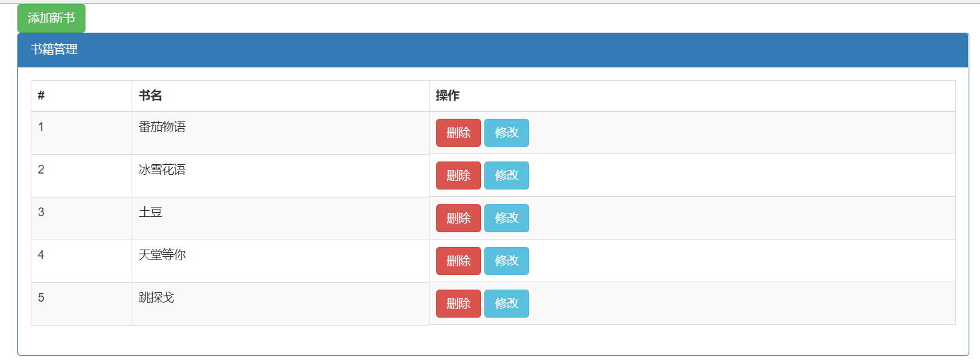Click the green 添加新书 button
Screen dimensions: 980x363
click(51, 18)
